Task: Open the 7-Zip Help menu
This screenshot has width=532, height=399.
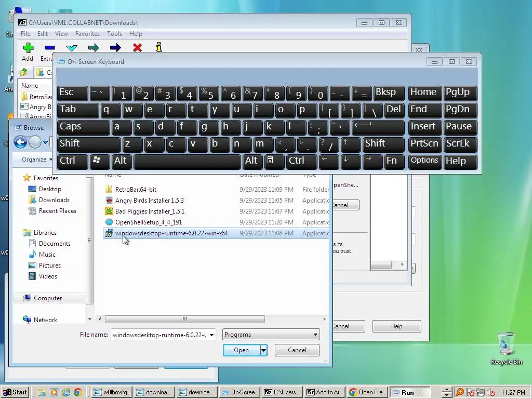Action: click(x=136, y=34)
